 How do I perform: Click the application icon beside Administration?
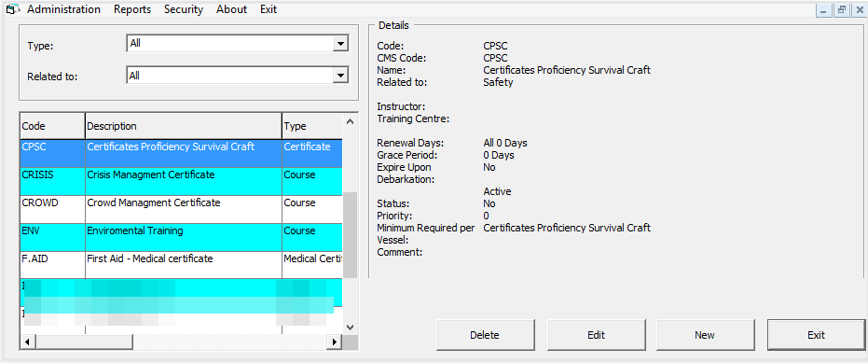(12, 9)
